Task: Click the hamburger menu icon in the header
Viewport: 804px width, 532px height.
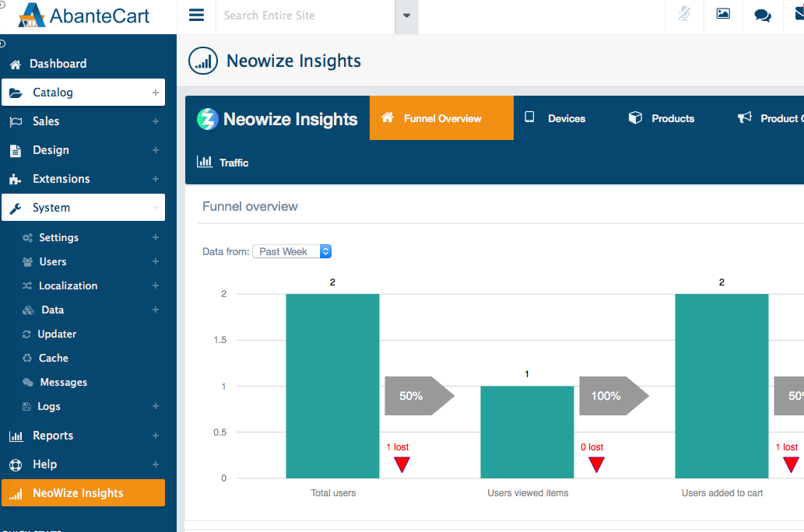Action: coord(196,15)
